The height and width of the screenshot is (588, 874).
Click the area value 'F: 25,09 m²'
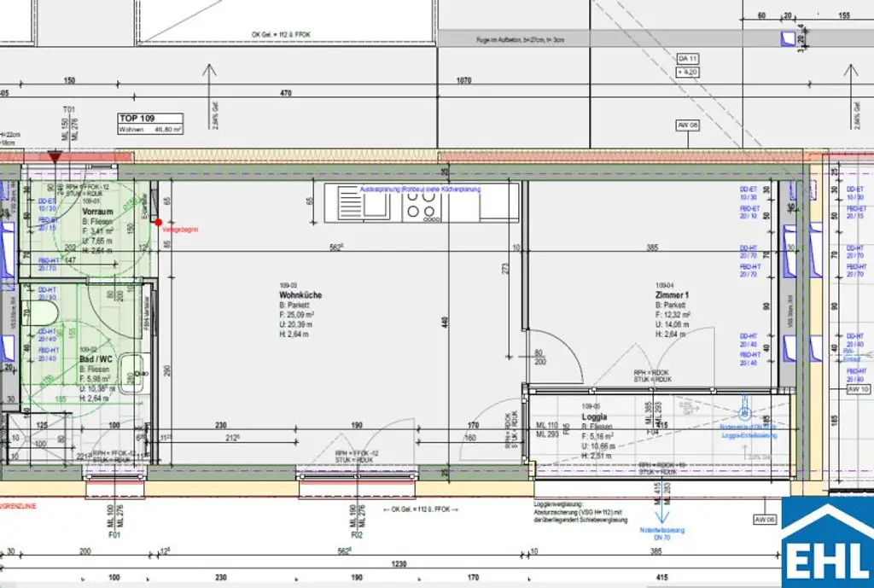coord(296,315)
